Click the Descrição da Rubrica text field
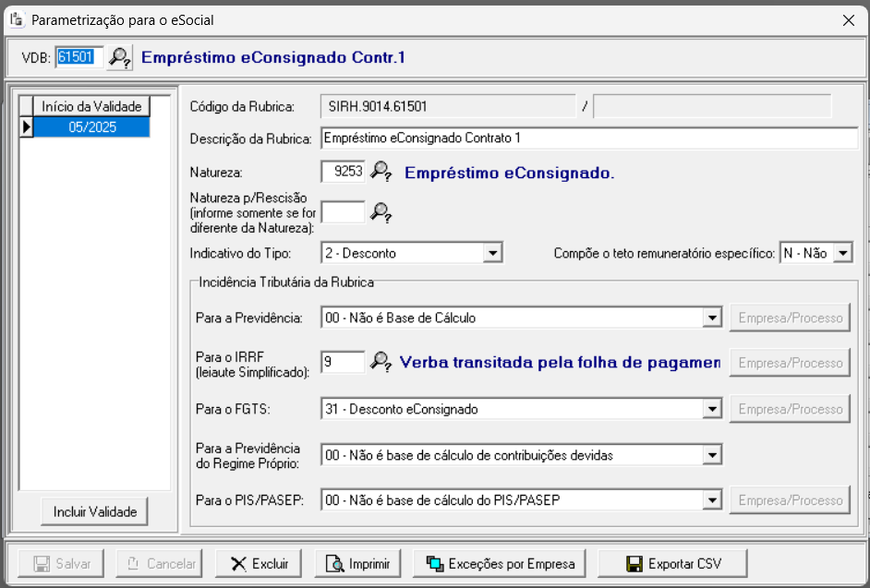Screen dimensions: 870x588 [588, 138]
